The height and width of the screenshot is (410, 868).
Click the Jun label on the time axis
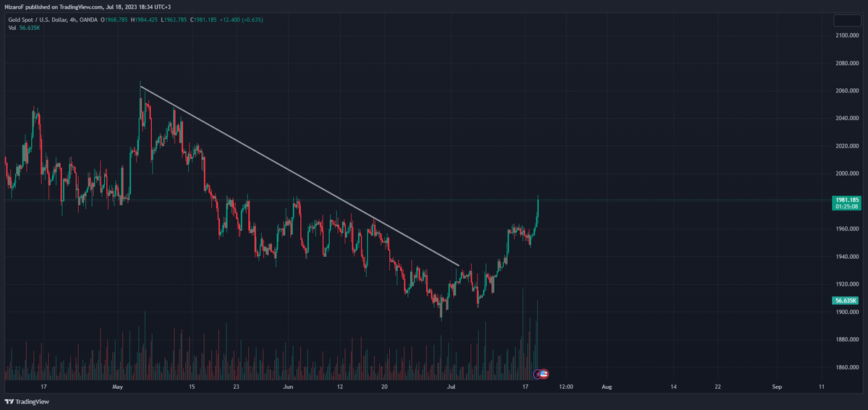coord(288,387)
